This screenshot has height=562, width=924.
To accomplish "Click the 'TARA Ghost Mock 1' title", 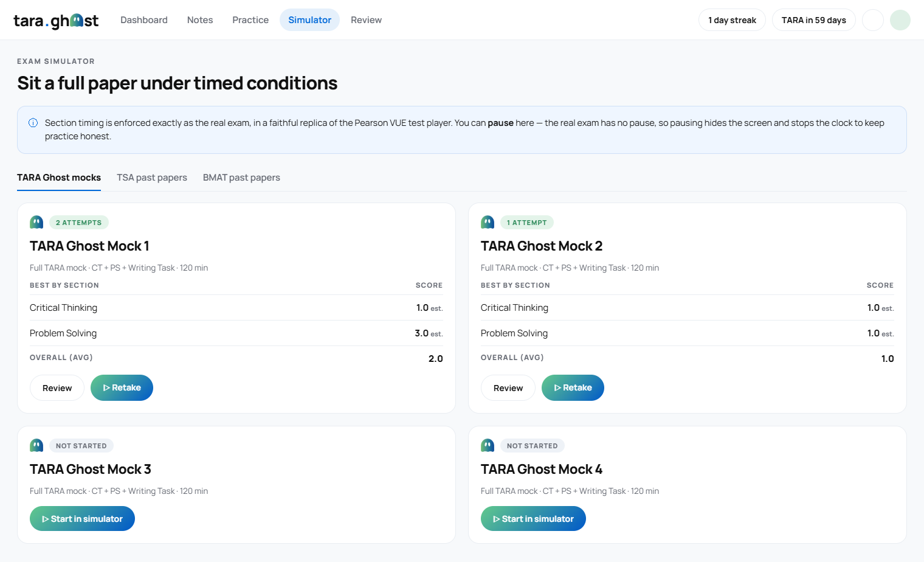I will 89,246.
